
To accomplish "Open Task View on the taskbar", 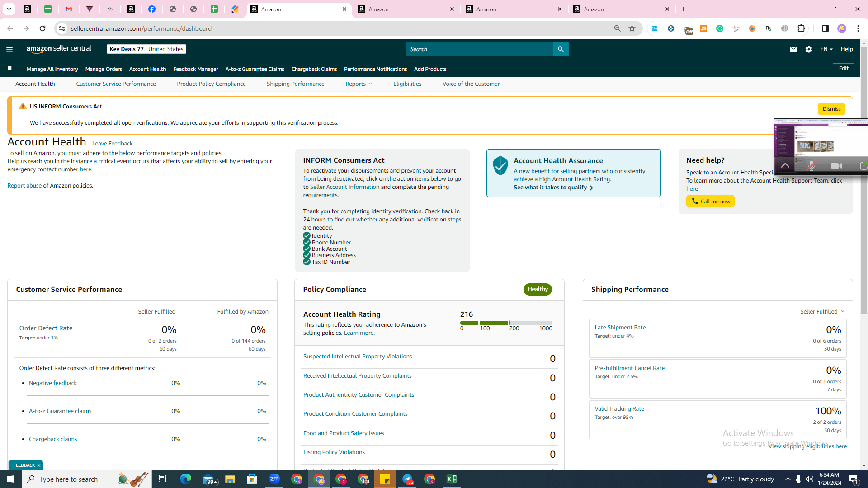I will point(163,479).
